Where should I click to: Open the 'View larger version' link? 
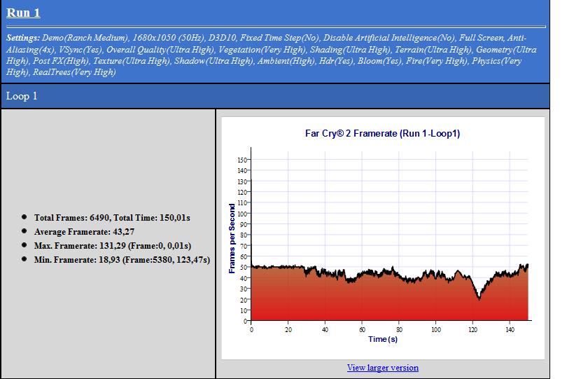point(382,368)
